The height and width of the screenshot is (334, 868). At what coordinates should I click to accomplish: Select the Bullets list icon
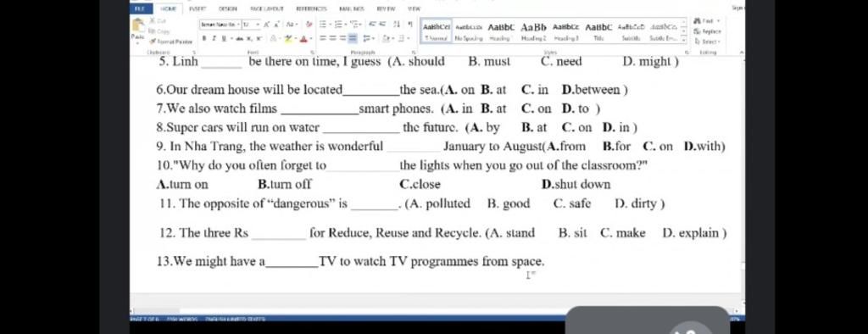click(323, 25)
